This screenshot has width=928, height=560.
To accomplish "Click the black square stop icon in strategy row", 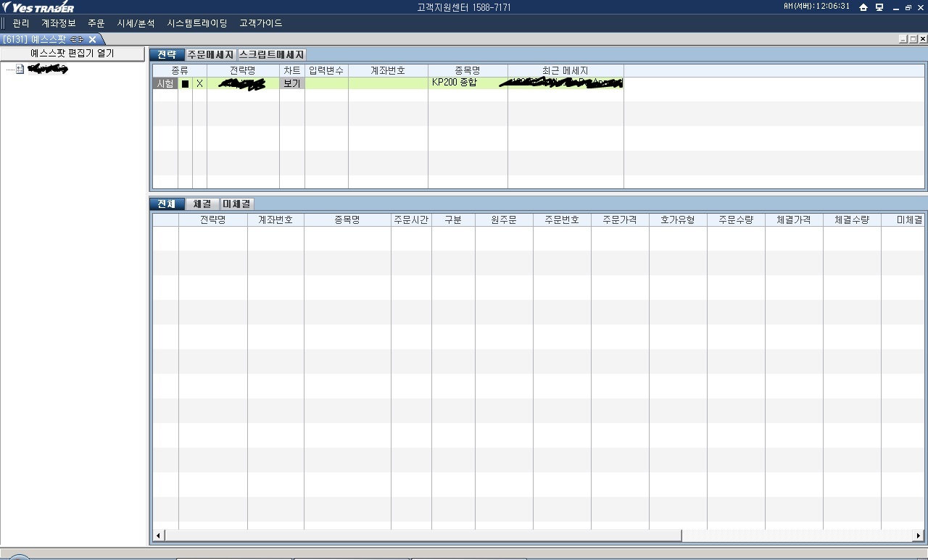I will point(185,83).
